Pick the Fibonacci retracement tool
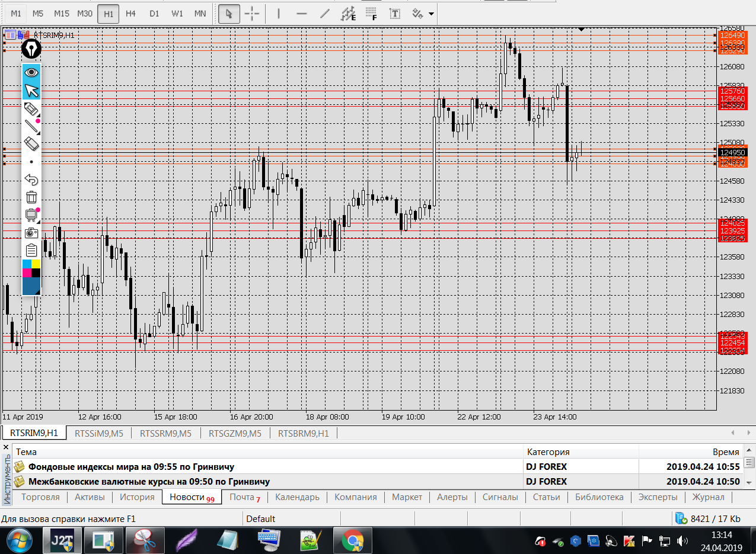756x554 pixels. point(371,13)
